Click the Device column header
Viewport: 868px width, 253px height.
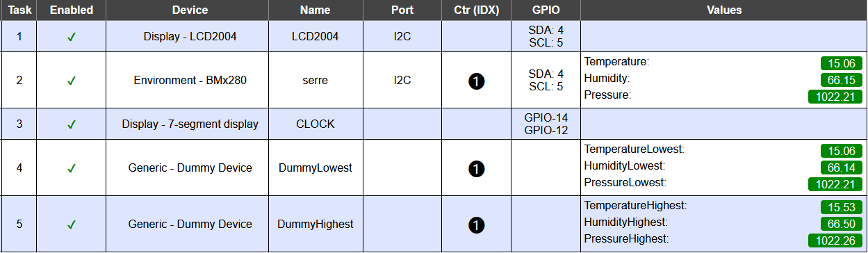(x=190, y=10)
